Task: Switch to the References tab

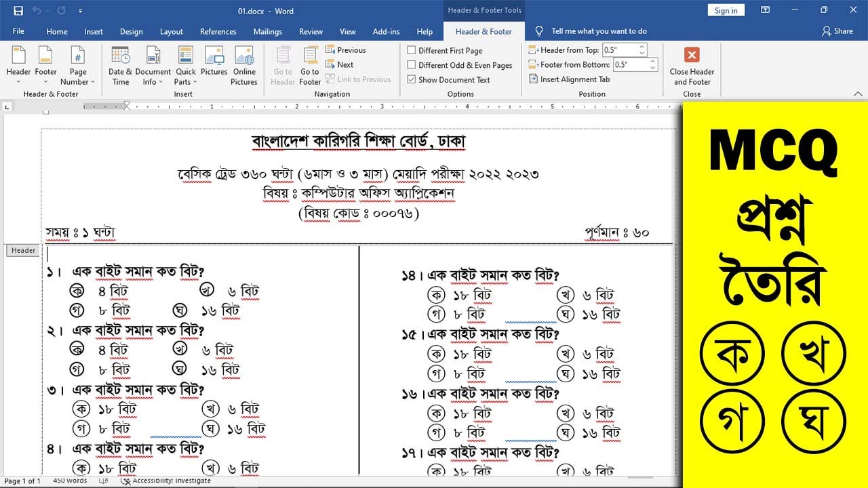Action: pyautogui.click(x=218, y=31)
